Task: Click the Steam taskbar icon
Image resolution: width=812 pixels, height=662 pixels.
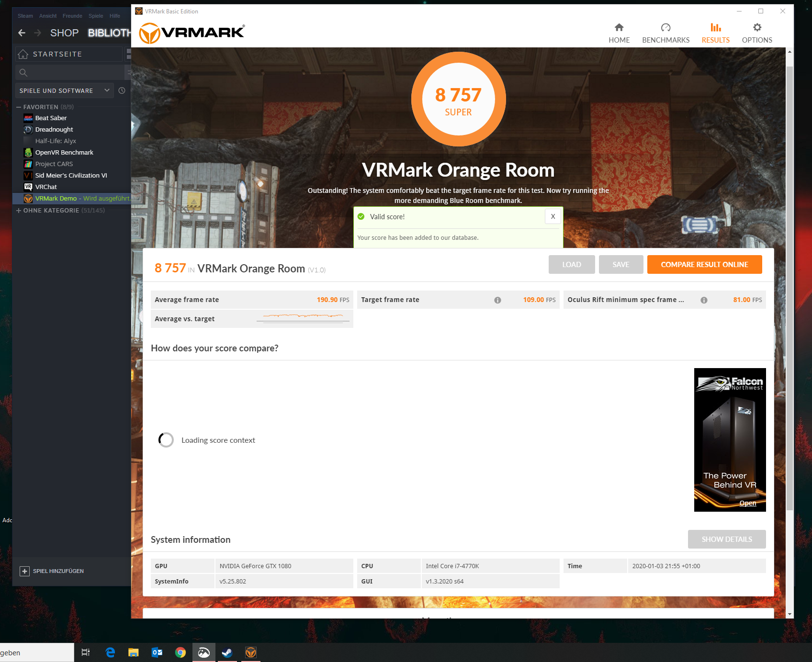Action: [227, 652]
